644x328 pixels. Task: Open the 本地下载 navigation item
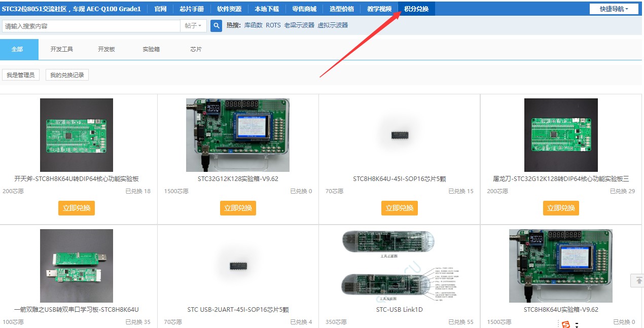click(x=267, y=9)
